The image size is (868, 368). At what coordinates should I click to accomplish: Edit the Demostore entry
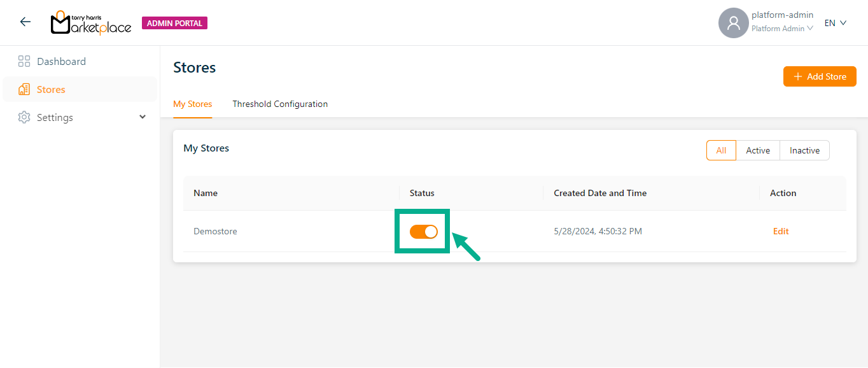pyautogui.click(x=781, y=231)
